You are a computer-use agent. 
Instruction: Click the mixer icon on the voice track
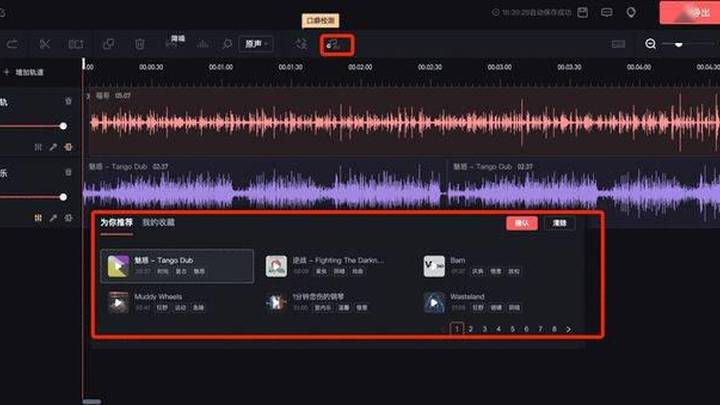pyautogui.click(x=38, y=147)
